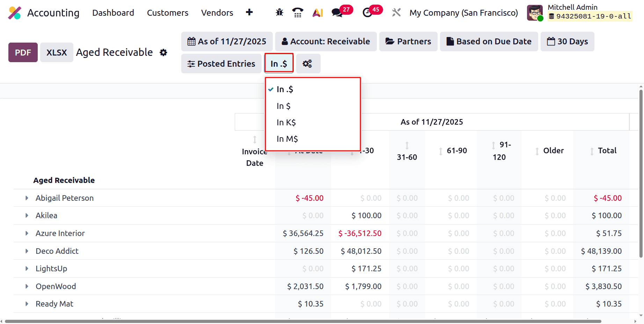Click OpenWood partner name
The height and width of the screenshot is (324, 644).
coord(56,286)
